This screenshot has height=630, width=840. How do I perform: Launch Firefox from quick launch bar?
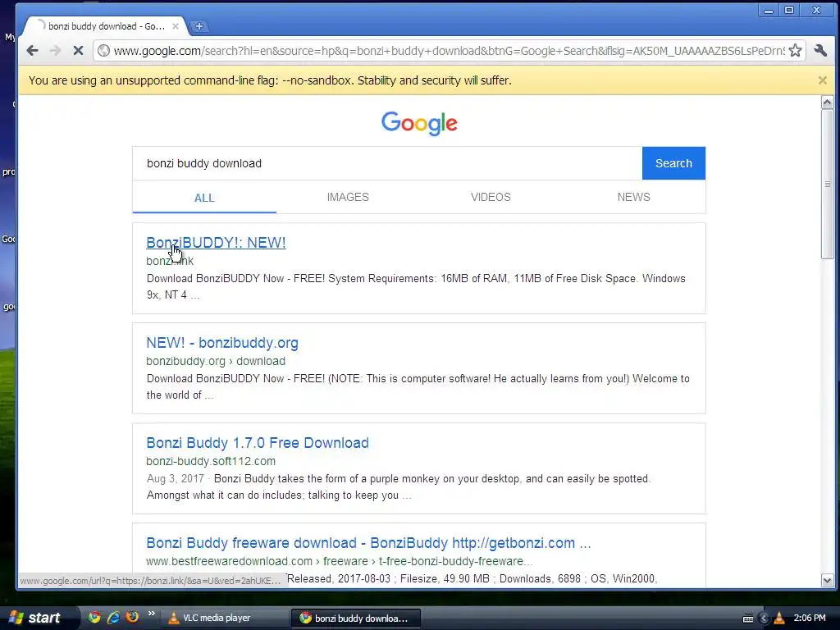point(132,617)
